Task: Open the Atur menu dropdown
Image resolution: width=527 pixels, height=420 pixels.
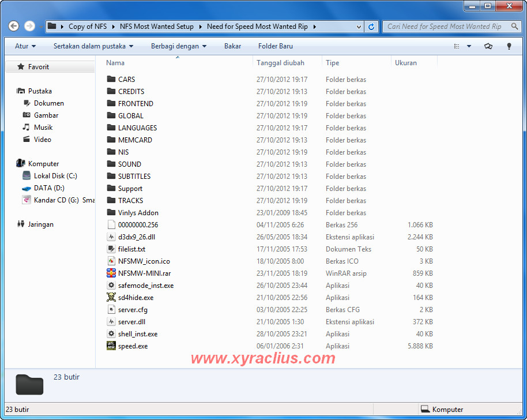Action: click(x=25, y=46)
